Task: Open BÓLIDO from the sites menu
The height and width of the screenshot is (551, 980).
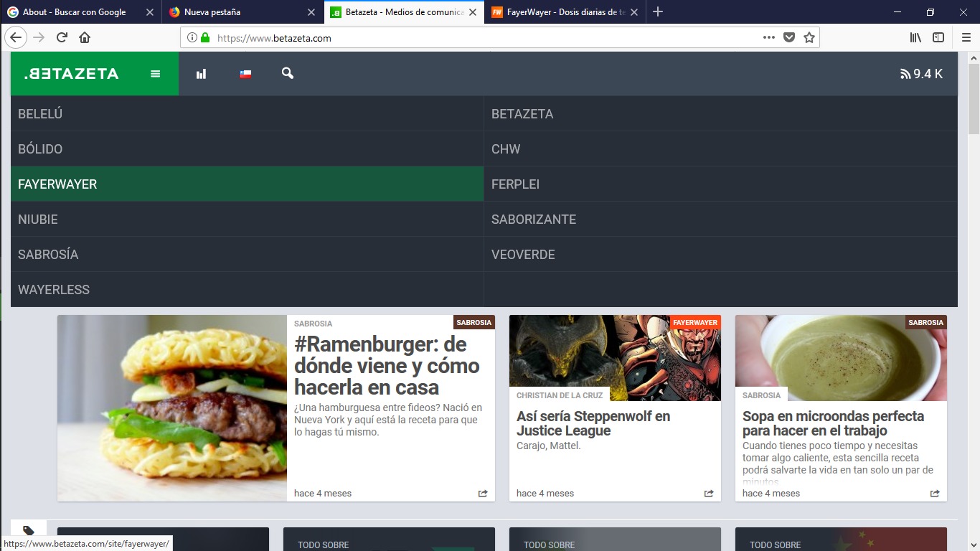Action: click(247, 149)
